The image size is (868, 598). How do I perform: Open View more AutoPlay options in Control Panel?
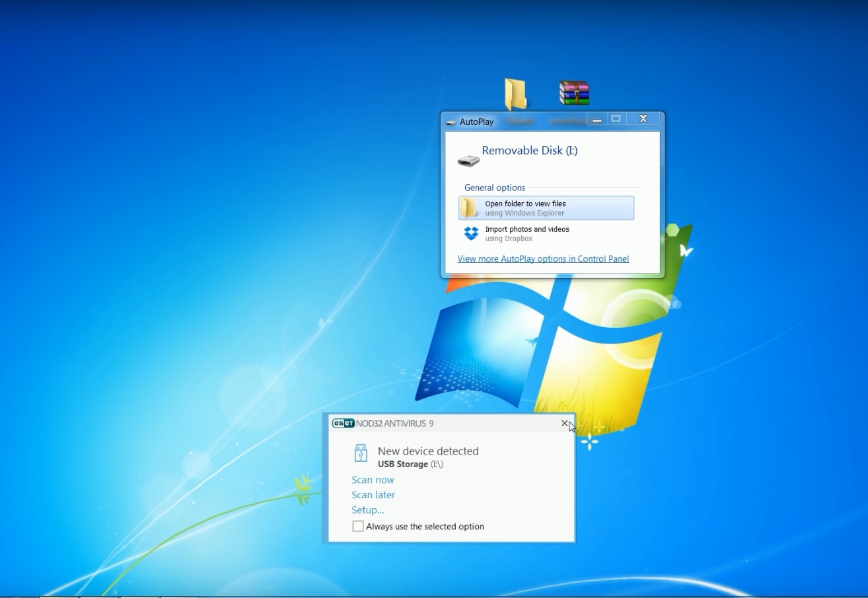(x=543, y=259)
